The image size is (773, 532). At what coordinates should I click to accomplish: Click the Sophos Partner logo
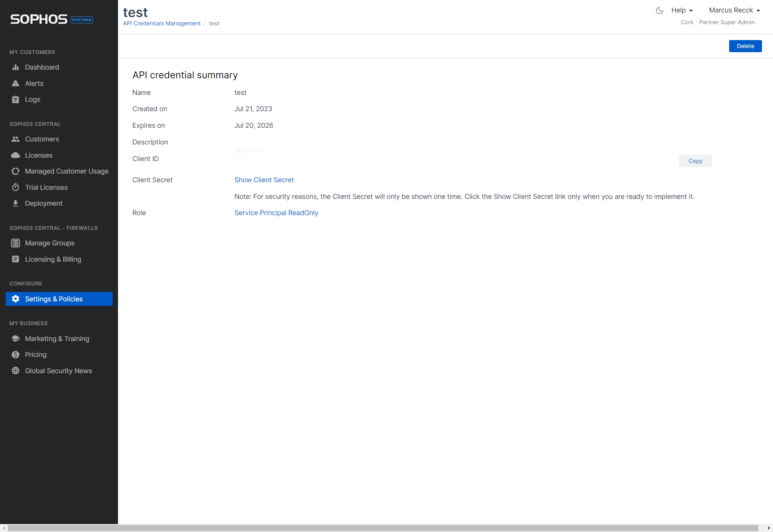[51, 19]
